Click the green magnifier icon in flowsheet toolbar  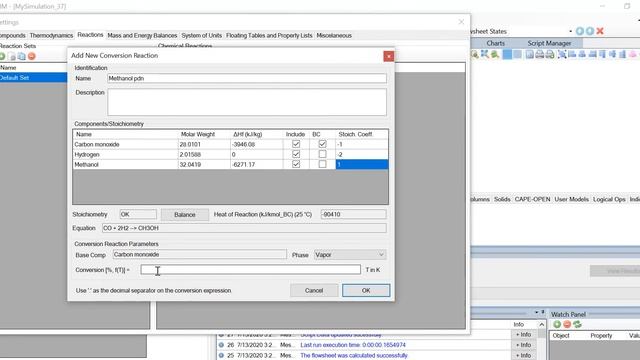tap(495, 54)
